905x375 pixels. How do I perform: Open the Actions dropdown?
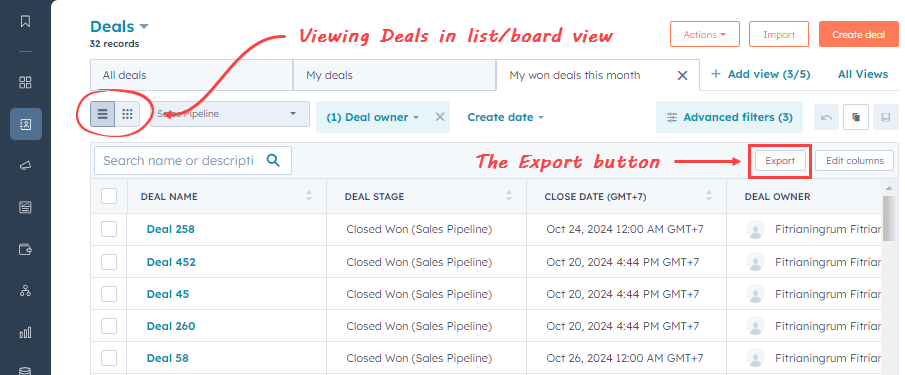coord(705,35)
